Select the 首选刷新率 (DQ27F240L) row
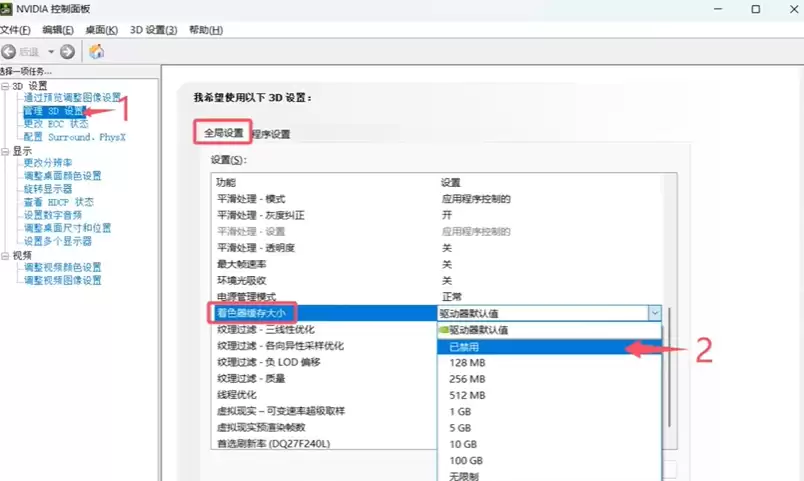Image resolution: width=804 pixels, height=481 pixels. 324,444
